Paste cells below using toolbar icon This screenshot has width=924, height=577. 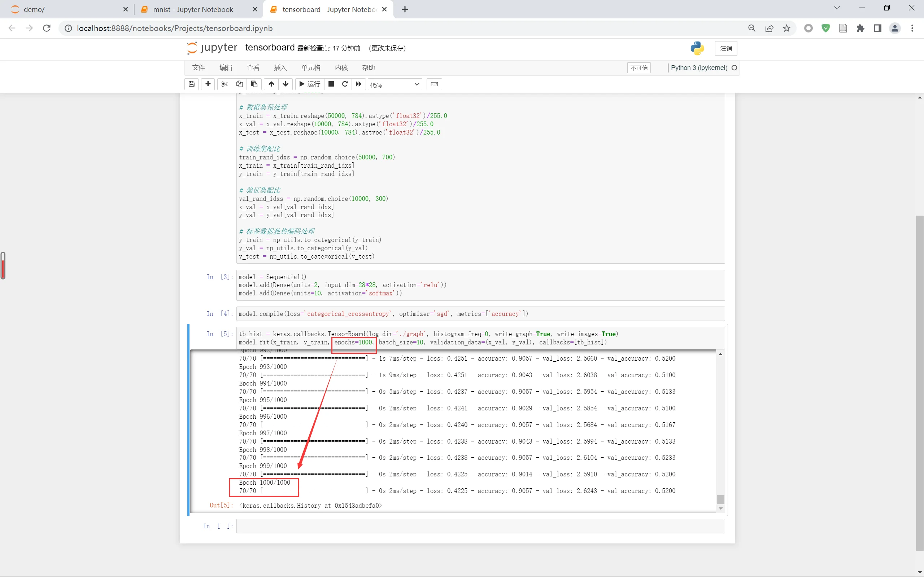click(254, 84)
